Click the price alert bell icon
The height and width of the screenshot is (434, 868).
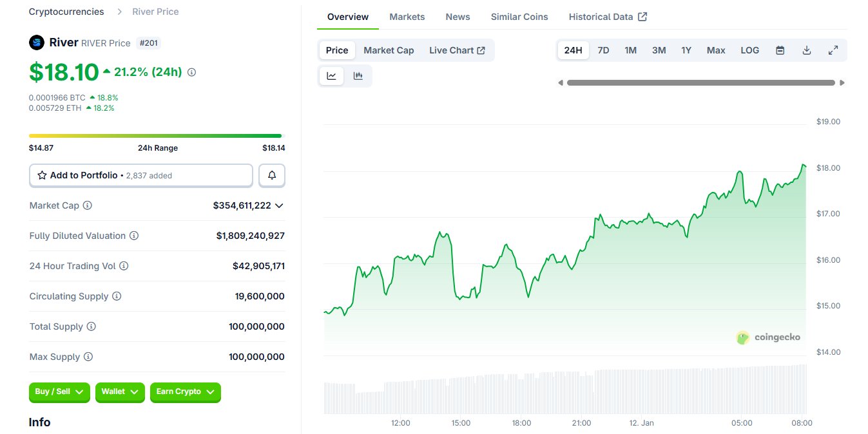[272, 175]
